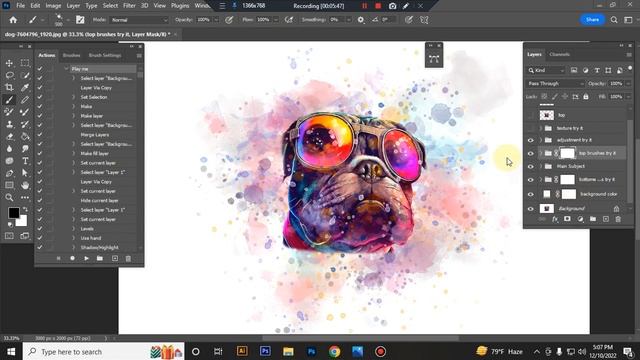Toggle checkmark for Play me action

(40, 69)
